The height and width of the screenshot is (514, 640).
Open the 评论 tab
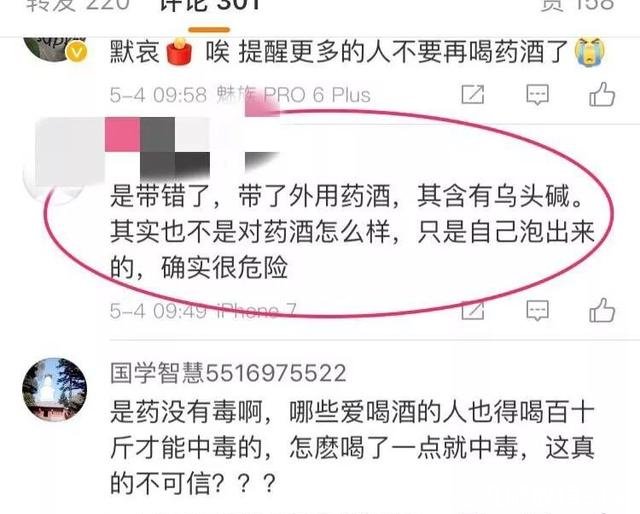pyautogui.click(x=209, y=6)
